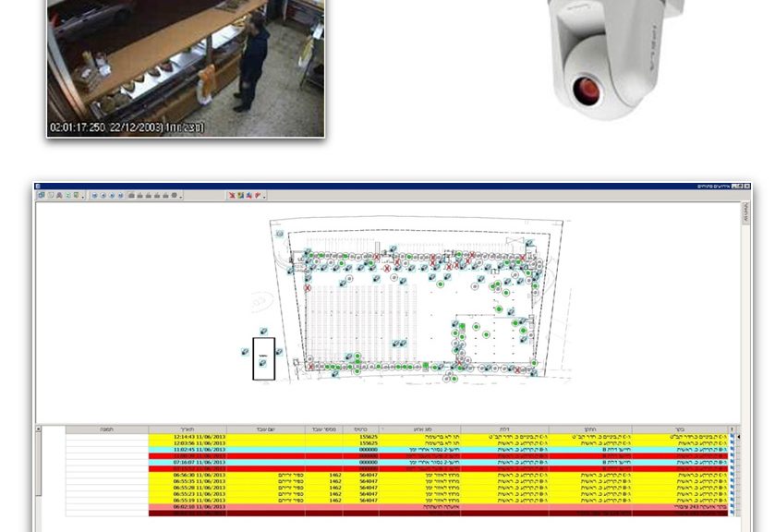Click the blue row icon at the first event row's right end
This screenshot has height=532, width=775.
tap(732, 437)
